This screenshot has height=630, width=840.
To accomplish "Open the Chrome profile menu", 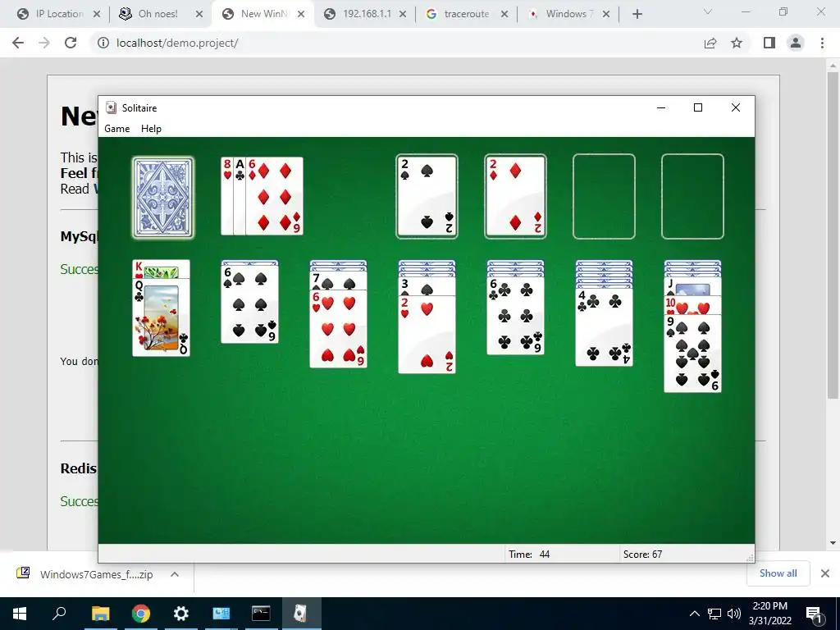I will point(796,43).
